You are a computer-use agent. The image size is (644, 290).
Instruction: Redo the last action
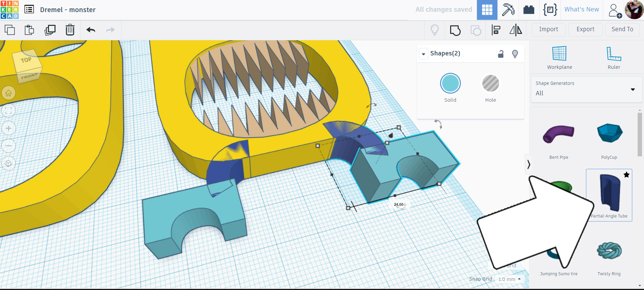tap(110, 30)
